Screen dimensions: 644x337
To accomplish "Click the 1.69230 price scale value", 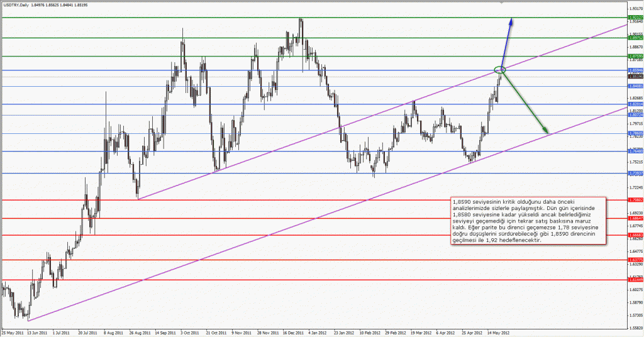I will pyautogui.click(x=635, y=213).
